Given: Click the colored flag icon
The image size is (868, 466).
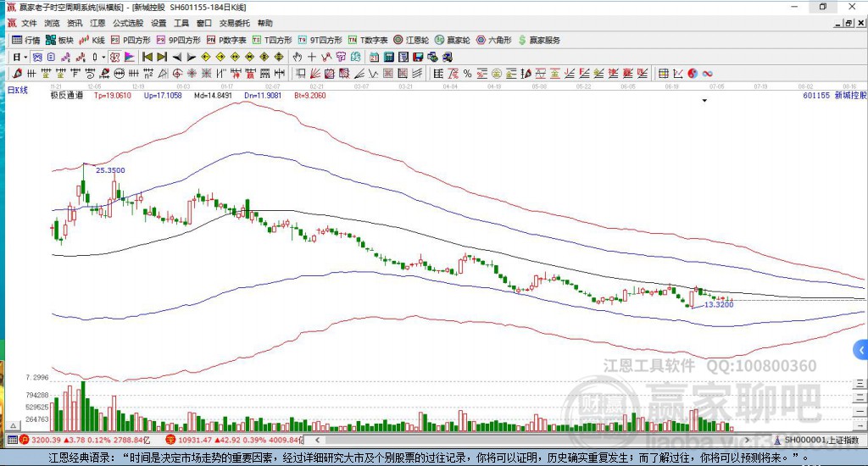Looking at the screenshot, I should [129, 57].
